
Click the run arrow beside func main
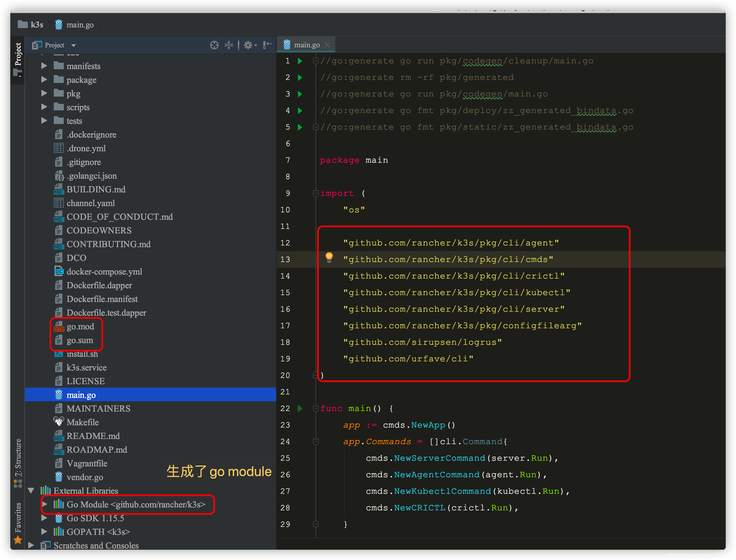tap(300, 408)
